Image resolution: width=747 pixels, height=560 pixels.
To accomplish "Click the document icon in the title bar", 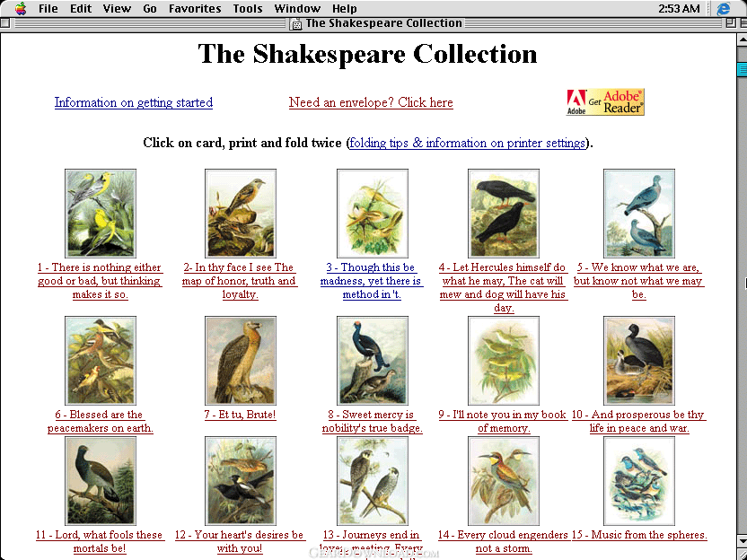I will coord(296,24).
